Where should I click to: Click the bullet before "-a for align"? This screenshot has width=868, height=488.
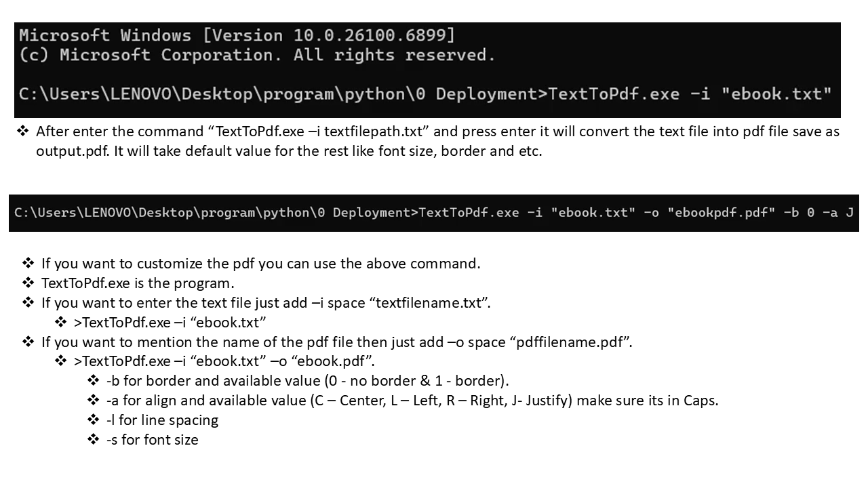(94, 400)
